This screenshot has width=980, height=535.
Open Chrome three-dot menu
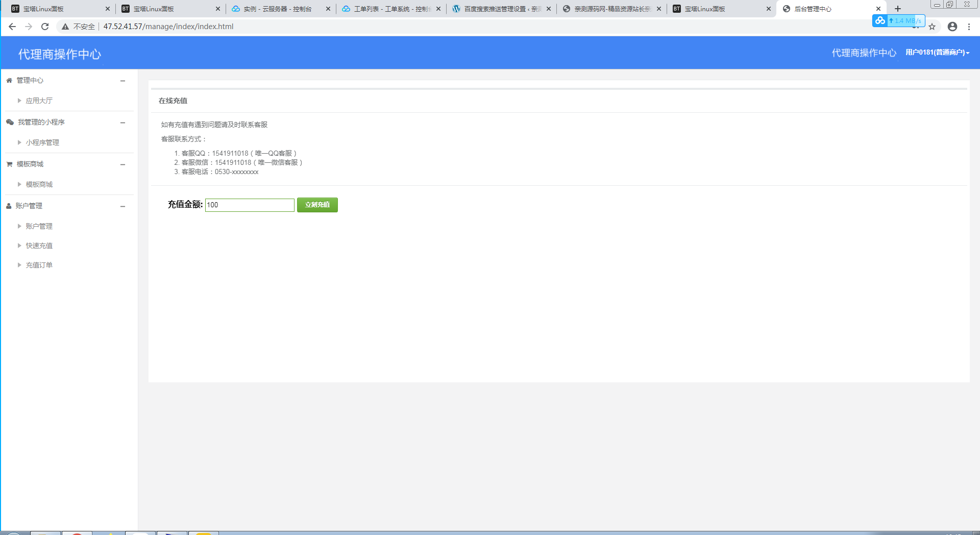[x=969, y=27]
